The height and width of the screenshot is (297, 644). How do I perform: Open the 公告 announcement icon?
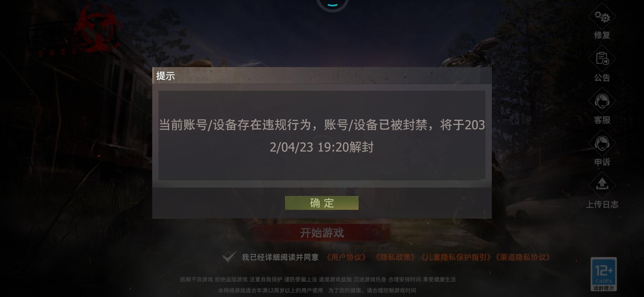602,59
